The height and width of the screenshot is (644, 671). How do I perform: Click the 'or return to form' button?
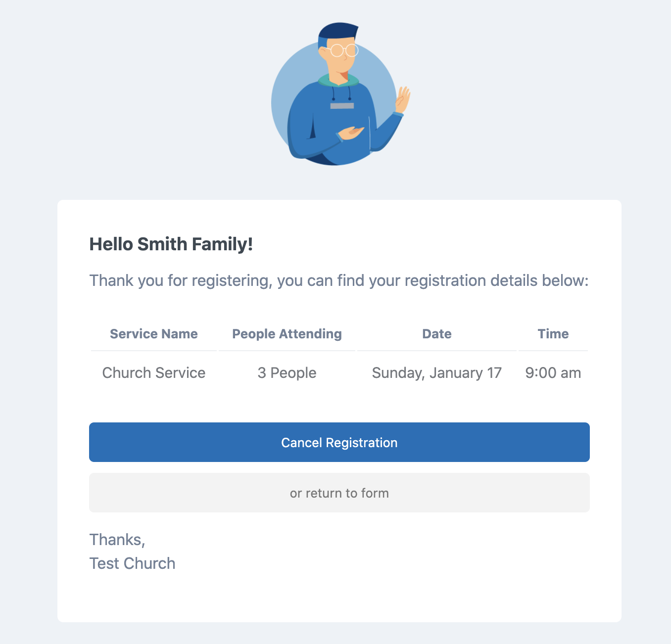pos(339,493)
